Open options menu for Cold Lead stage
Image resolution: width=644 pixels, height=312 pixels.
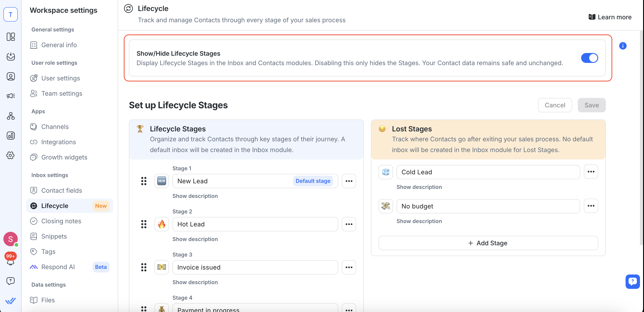[591, 172]
